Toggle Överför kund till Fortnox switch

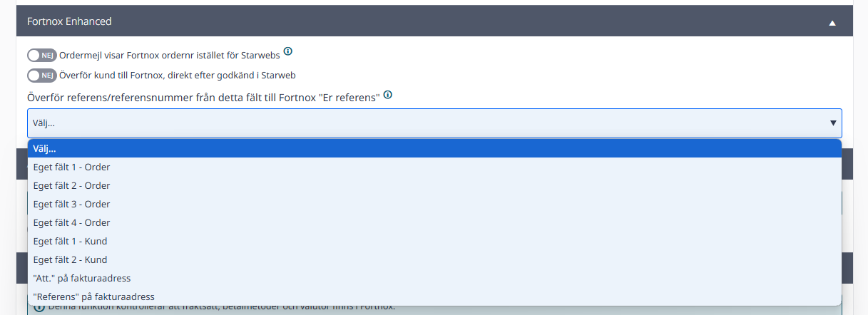click(x=42, y=76)
